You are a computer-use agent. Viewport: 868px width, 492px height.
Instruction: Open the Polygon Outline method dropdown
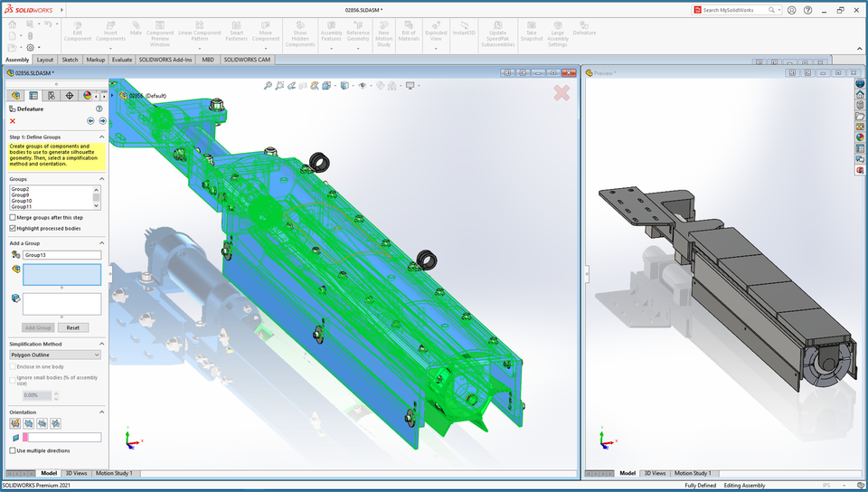click(55, 355)
